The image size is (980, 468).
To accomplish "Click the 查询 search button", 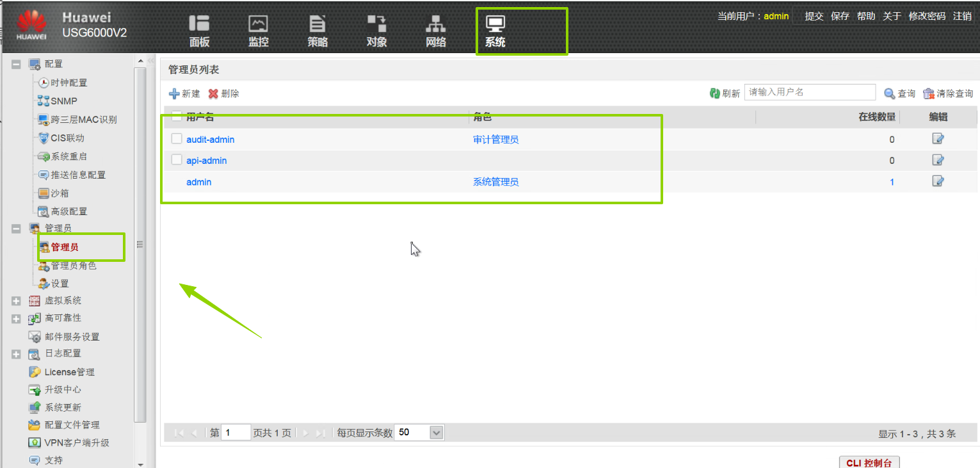I will [900, 93].
